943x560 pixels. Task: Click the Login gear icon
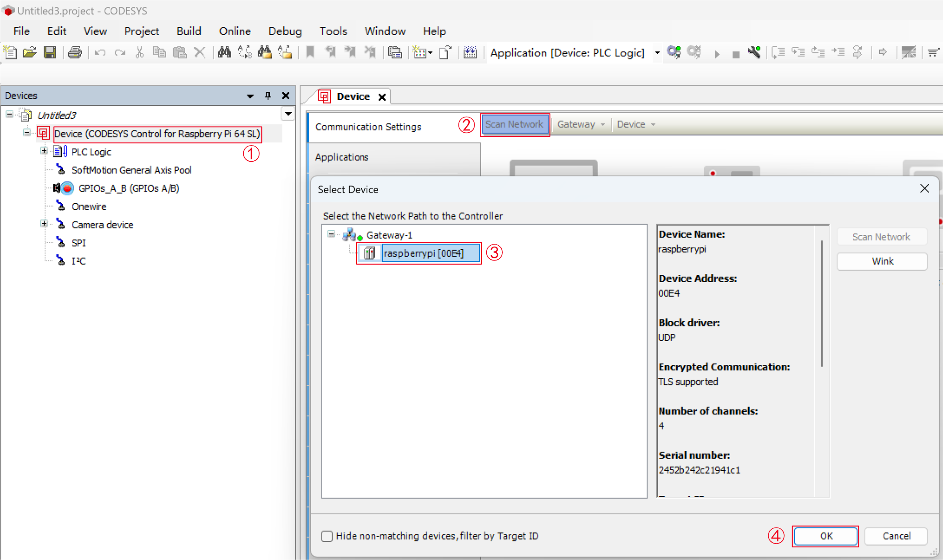pos(674,52)
